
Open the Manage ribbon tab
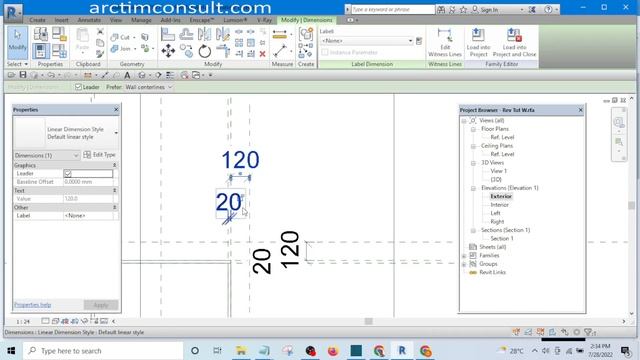coord(141,20)
